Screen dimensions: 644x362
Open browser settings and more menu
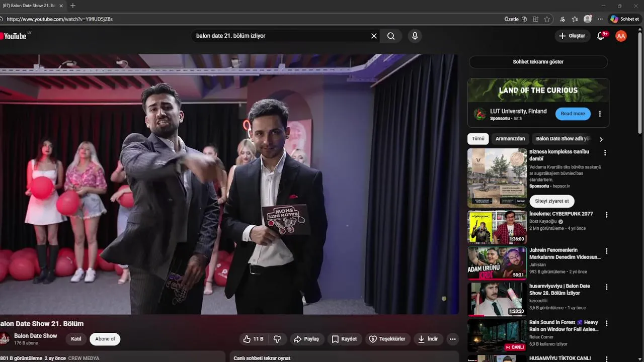pyautogui.click(x=600, y=19)
